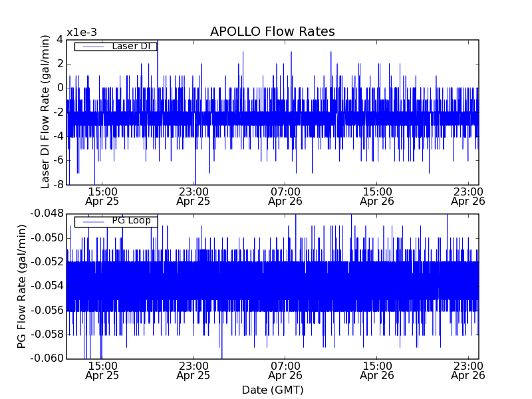
Task: Click the 'APOLLO Flow Rates' chart title
Action: pos(273,31)
